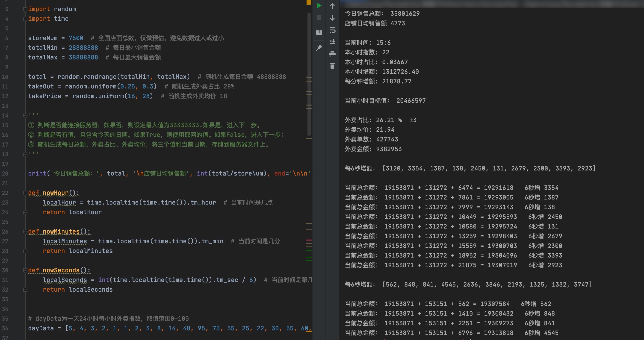Click tm_hour in the localHour assignment
Image resolution: width=644 pixels, height=340 pixels.
click(x=203, y=202)
